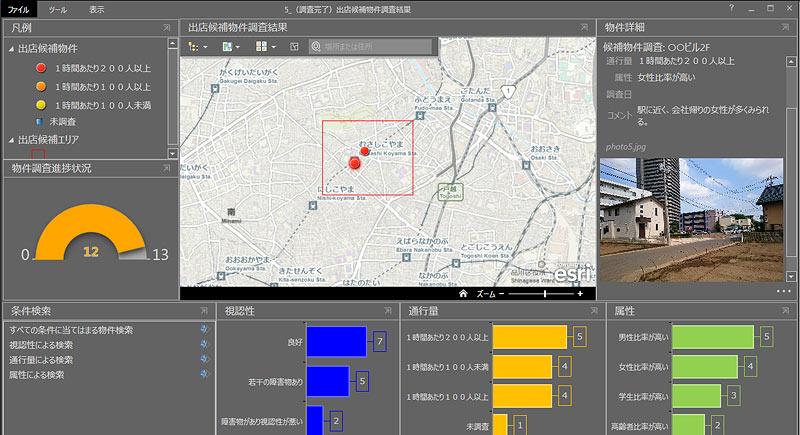The image size is (800, 435).
Task: Collapse the 出店候補物件 legend group
Action: point(11,49)
